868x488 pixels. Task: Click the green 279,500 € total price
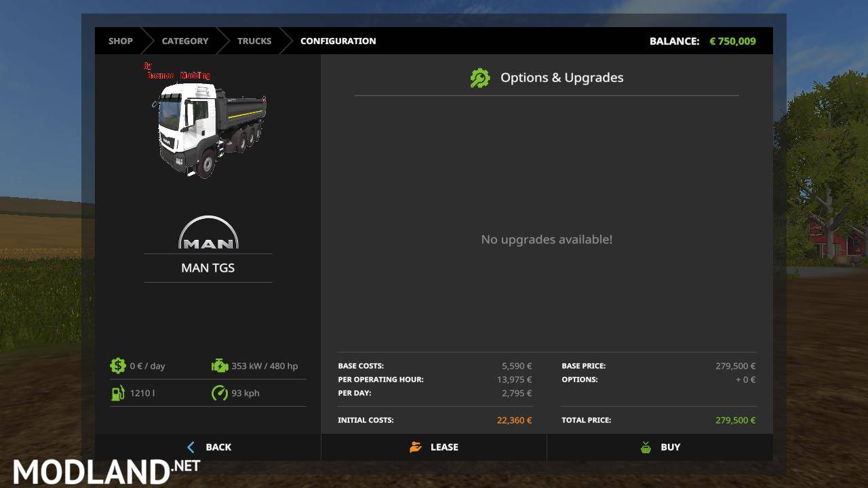(736, 420)
